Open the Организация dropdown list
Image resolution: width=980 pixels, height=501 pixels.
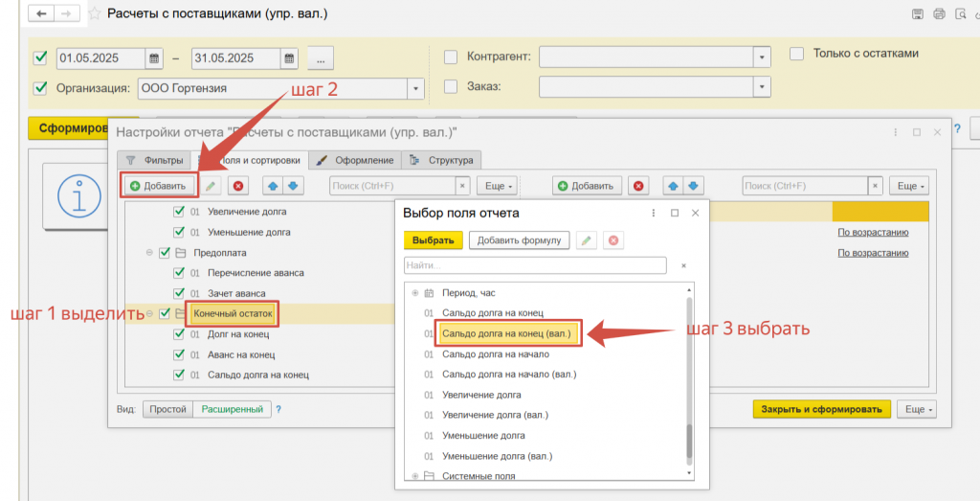tap(415, 89)
